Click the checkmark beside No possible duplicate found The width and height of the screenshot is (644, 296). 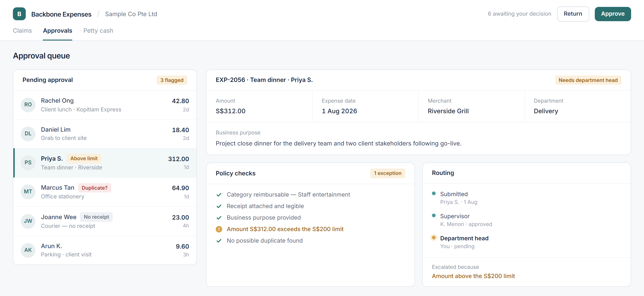click(x=219, y=241)
